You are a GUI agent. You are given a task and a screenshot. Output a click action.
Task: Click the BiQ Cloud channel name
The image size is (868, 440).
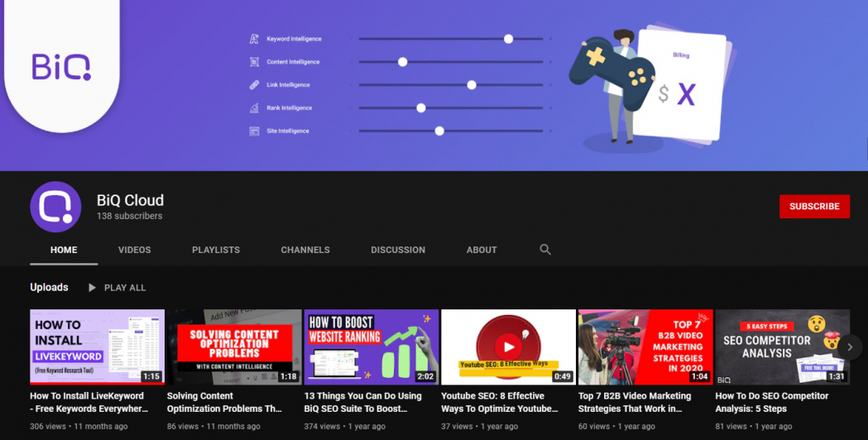[130, 200]
